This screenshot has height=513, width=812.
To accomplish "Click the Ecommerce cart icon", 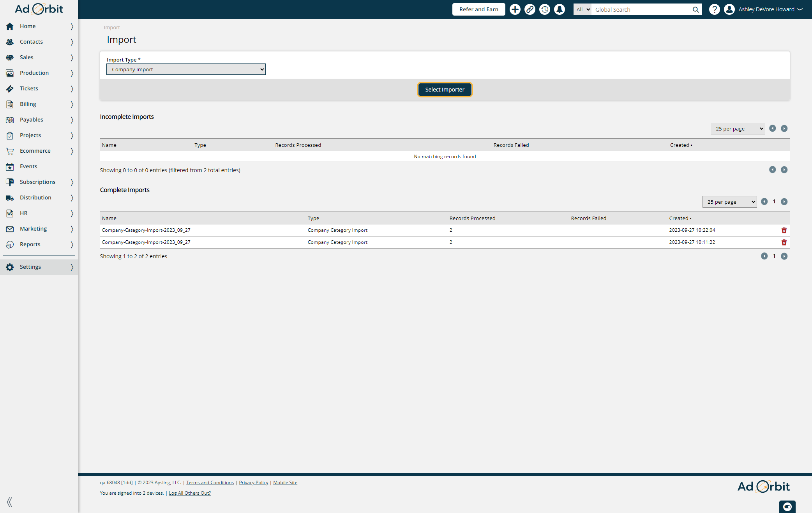I will click(x=10, y=151).
